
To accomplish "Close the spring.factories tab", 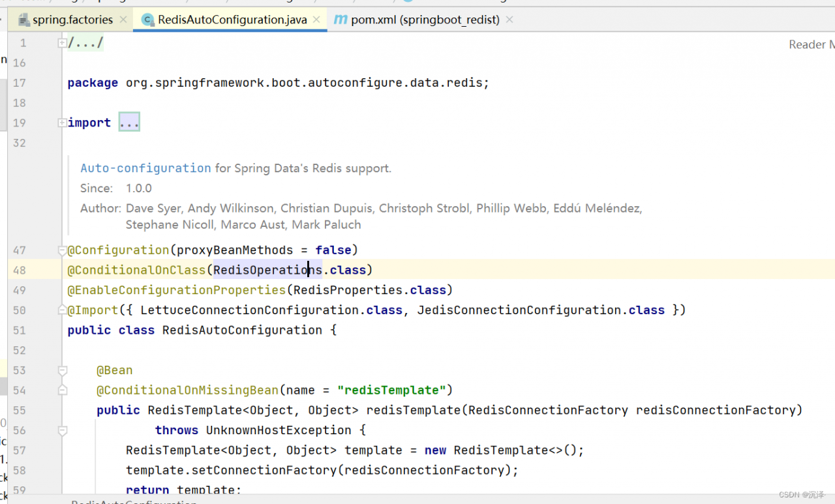I will (x=123, y=20).
